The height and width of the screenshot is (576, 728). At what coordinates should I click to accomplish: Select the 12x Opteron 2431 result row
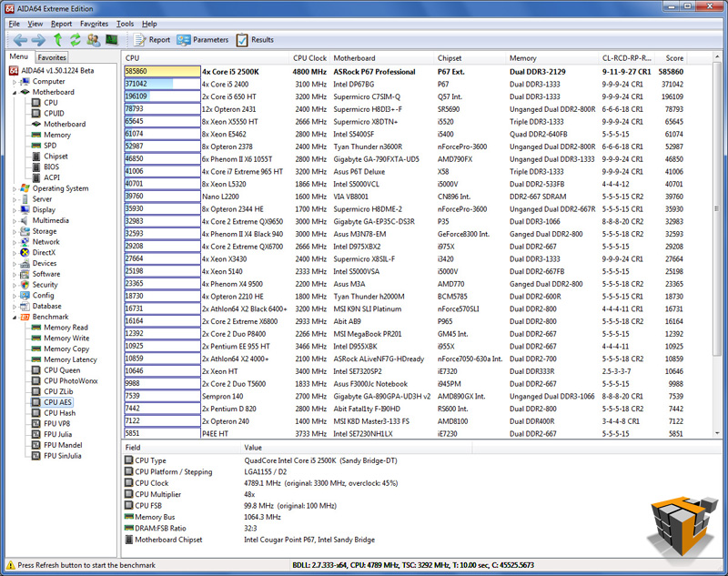[x=404, y=109]
